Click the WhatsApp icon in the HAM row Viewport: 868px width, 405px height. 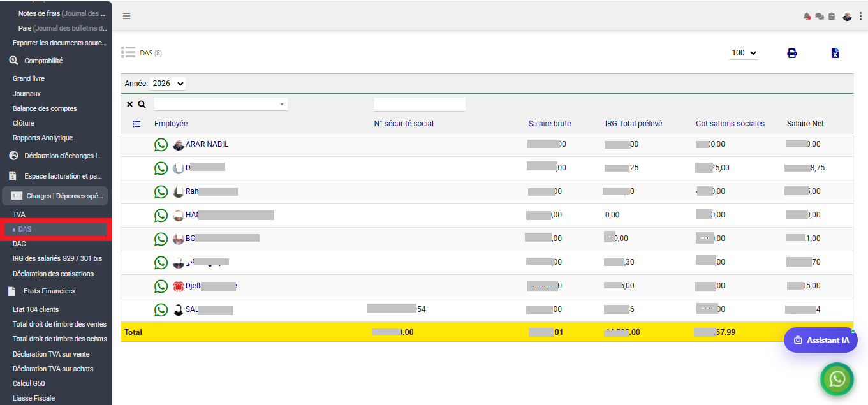[161, 216]
